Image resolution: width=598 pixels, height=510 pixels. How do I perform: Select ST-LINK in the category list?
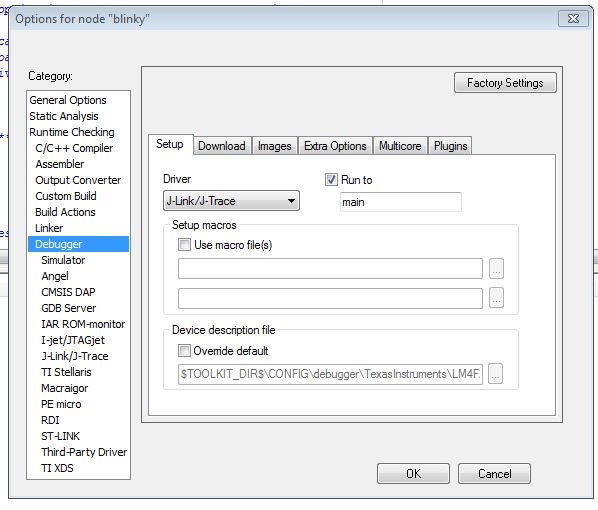tap(78, 436)
